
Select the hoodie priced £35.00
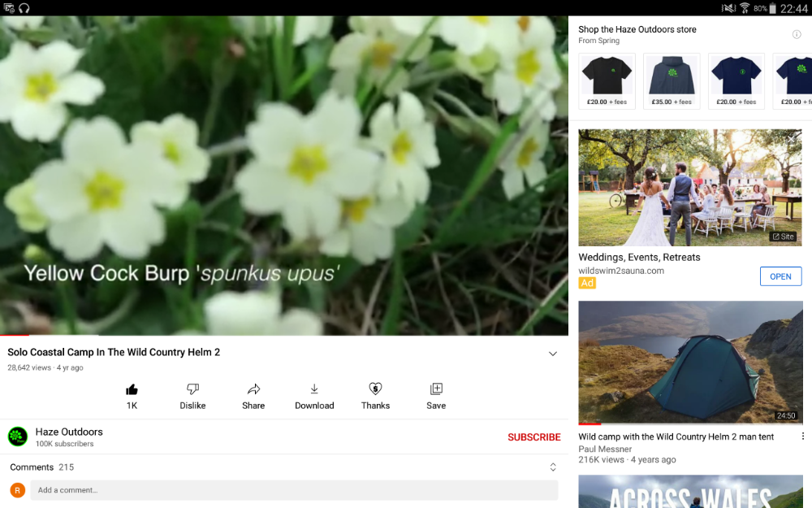[x=672, y=80]
